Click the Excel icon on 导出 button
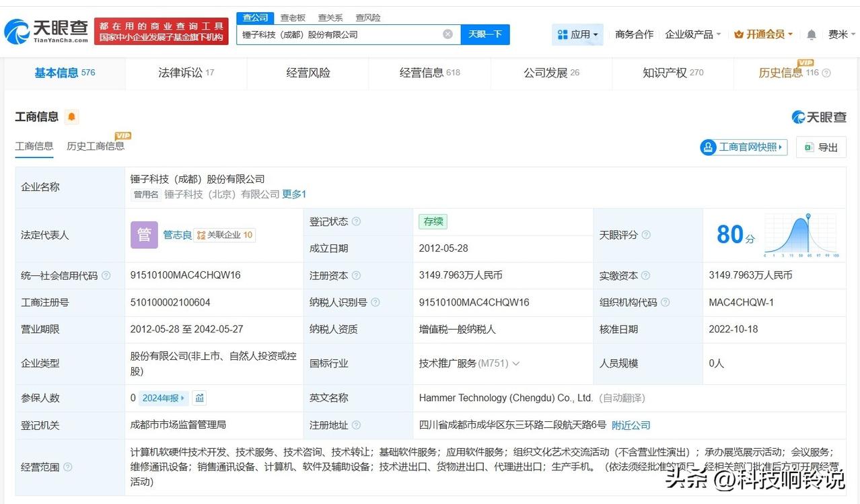This screenshot has height=504, width=860. 808,147
